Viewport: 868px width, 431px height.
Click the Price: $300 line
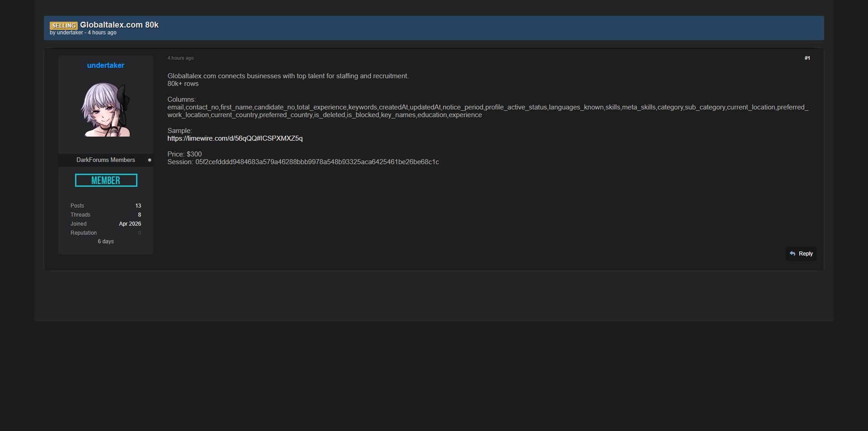[x=184, y=154]
